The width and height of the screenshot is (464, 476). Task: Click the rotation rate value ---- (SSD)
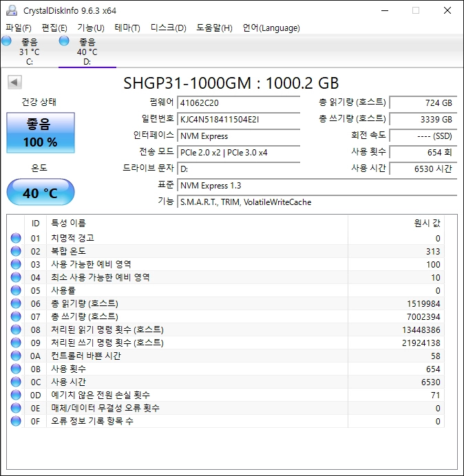(423, 136)
